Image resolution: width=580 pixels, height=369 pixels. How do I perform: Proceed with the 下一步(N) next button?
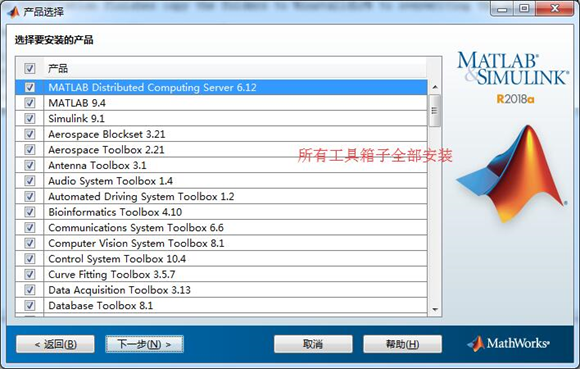pos(144,344)
